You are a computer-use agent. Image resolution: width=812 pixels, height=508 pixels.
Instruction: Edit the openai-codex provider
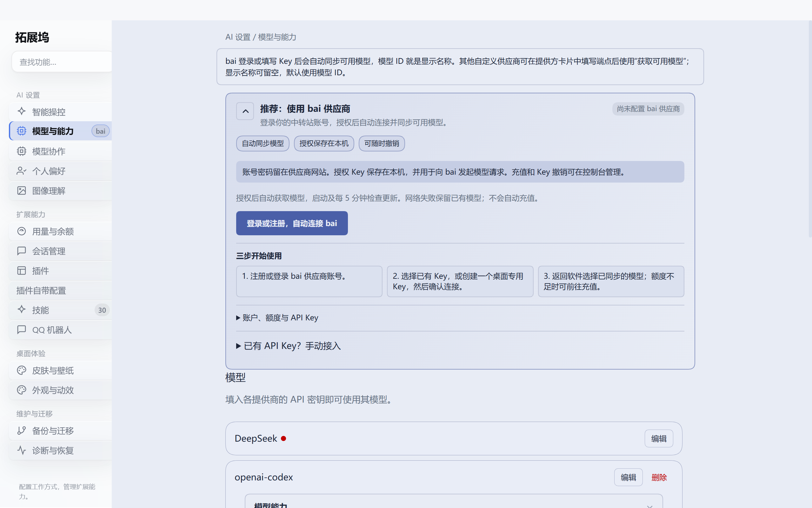pos(628,477)
